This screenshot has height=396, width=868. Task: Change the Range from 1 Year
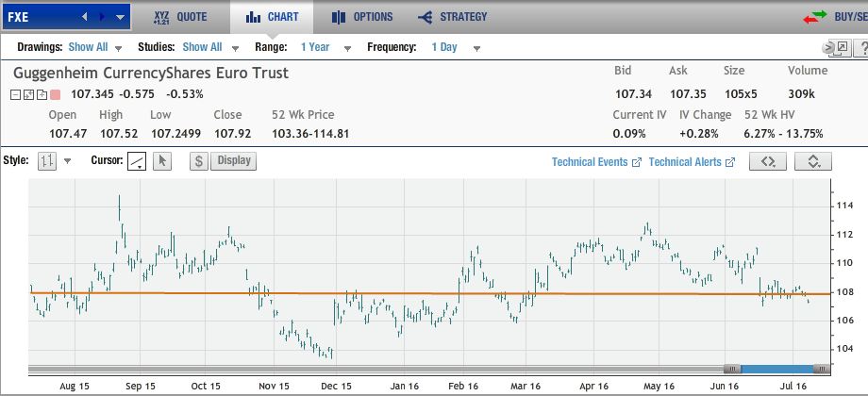pos(326,47)
